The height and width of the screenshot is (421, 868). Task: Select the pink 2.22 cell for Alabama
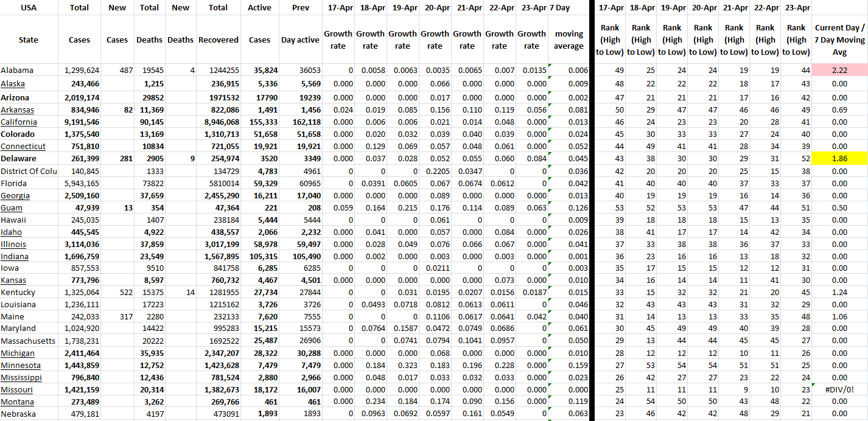[x=839, y=70]
